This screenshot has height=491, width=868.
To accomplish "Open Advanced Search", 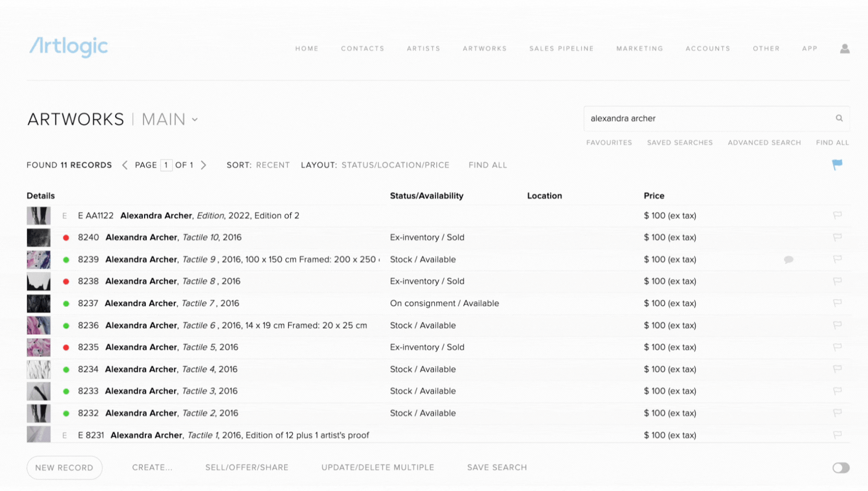I will click(764, 143).
